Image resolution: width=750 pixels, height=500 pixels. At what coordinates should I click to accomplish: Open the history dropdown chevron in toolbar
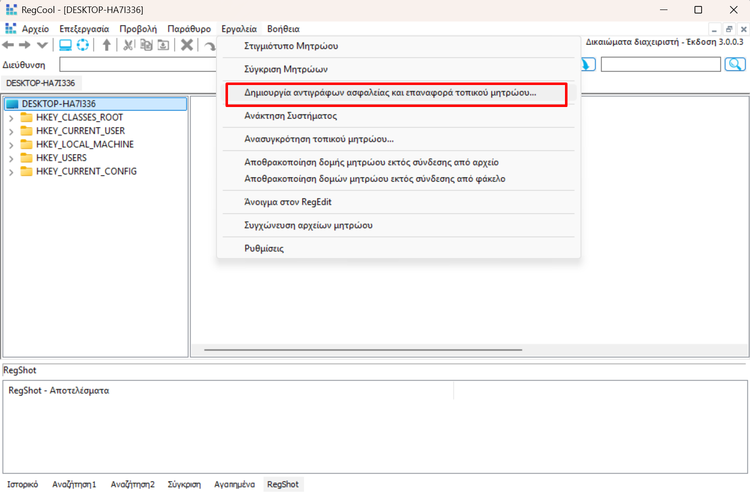point(42,46)
